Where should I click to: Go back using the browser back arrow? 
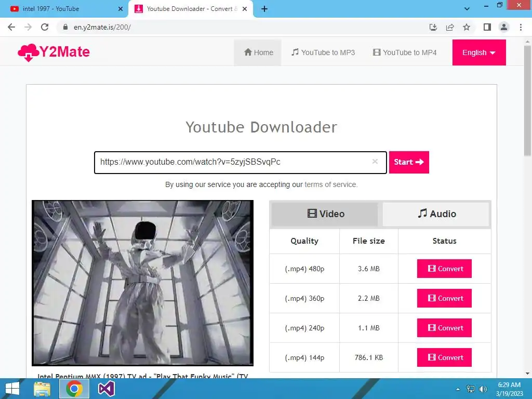tap(11, 27)
